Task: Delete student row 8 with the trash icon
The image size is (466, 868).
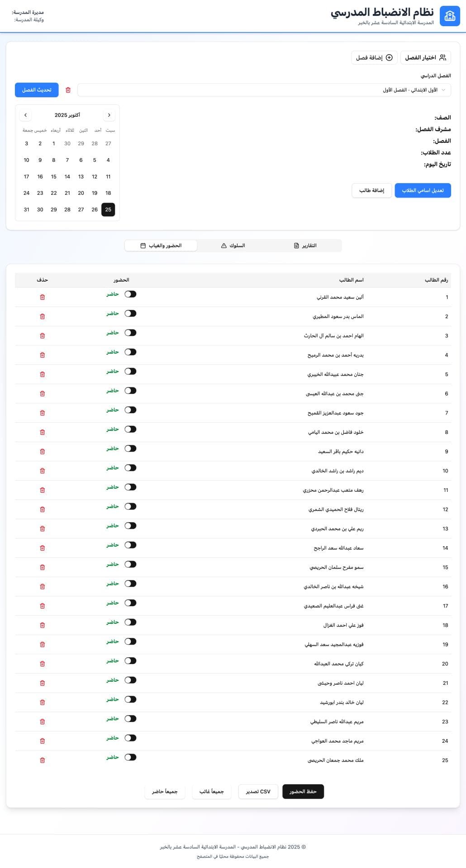Action: (x=43, y=432)
